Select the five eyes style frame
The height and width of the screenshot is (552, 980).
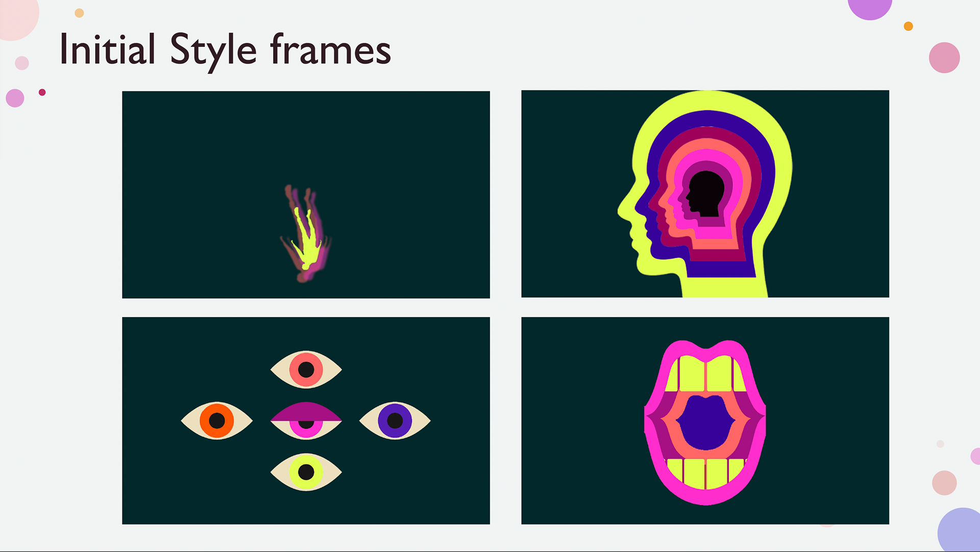tap(306, 420)
